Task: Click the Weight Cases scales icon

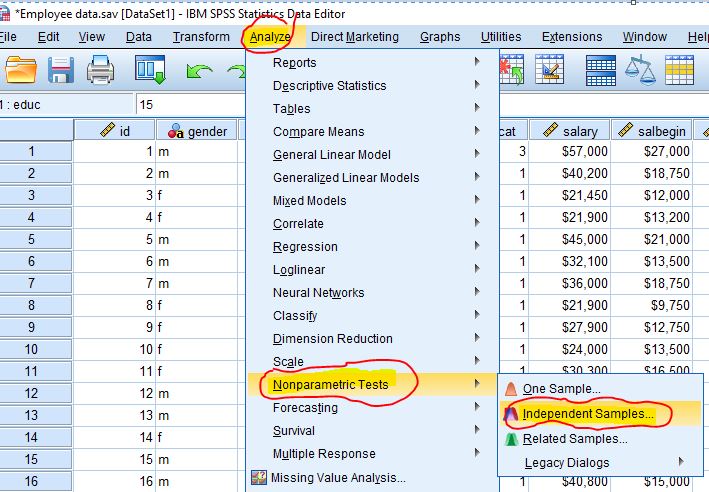Action: [640, 70]
